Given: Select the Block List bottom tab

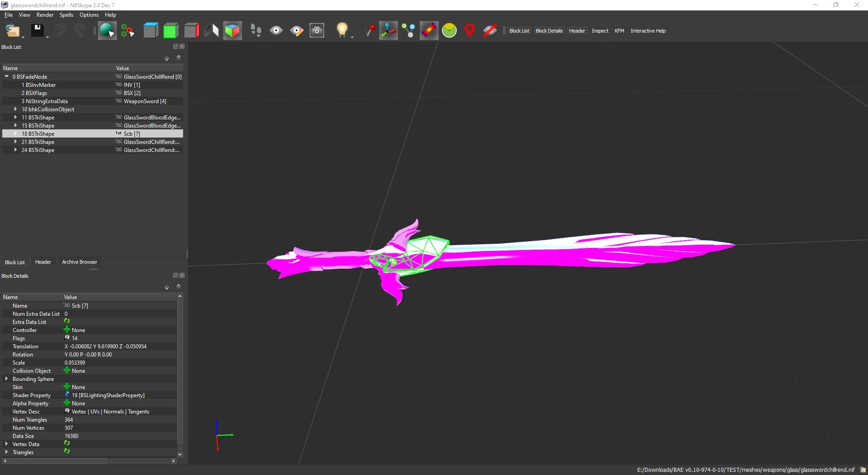Looking at the screenshot, I should pos(15,262).
